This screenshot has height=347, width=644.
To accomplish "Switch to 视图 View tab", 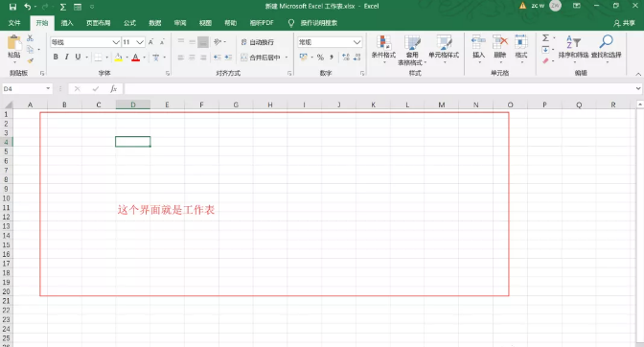I will point(205,23).
